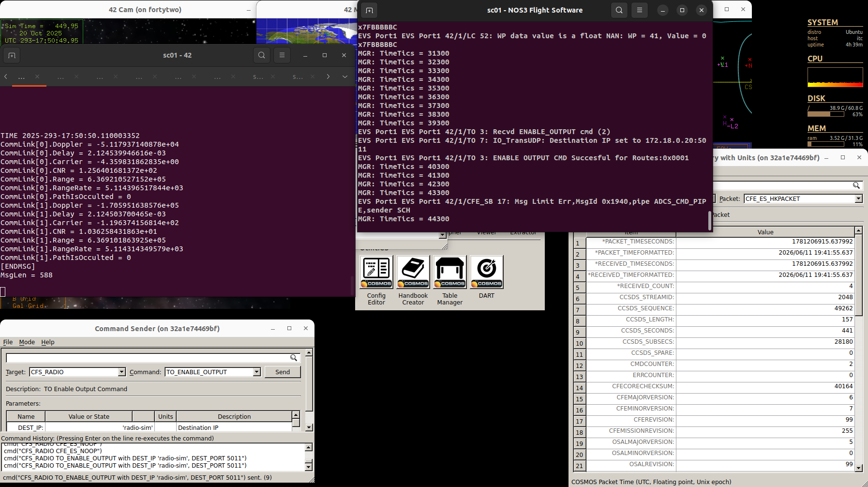868x487 pixels.
Task: Select OSALREVISION row in Packet Viewer
Action: [714, 464]
